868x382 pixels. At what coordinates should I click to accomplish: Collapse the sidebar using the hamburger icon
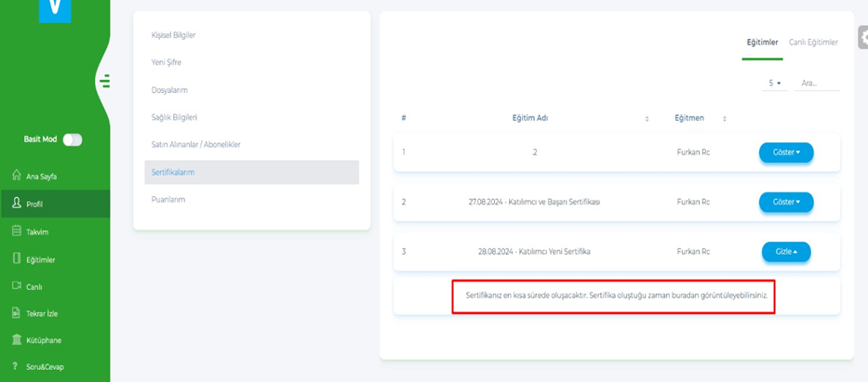105,82
